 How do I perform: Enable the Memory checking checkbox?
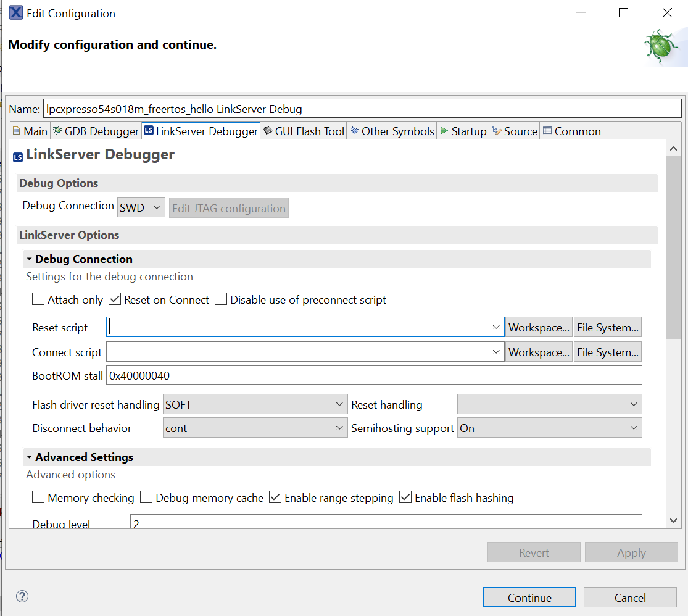(38, 497)
